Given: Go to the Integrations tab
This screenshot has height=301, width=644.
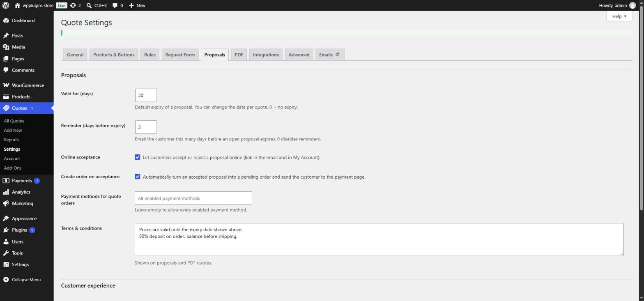Looking at the screenshot, I should [266, 55].
